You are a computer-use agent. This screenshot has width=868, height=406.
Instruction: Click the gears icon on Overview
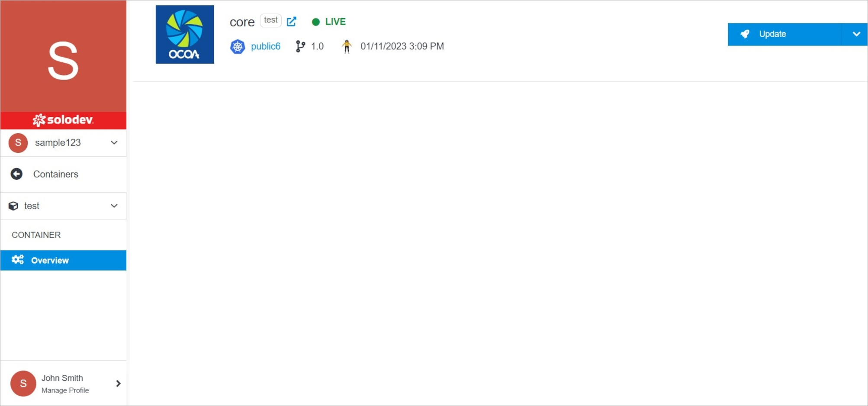[x=18, y=260]
